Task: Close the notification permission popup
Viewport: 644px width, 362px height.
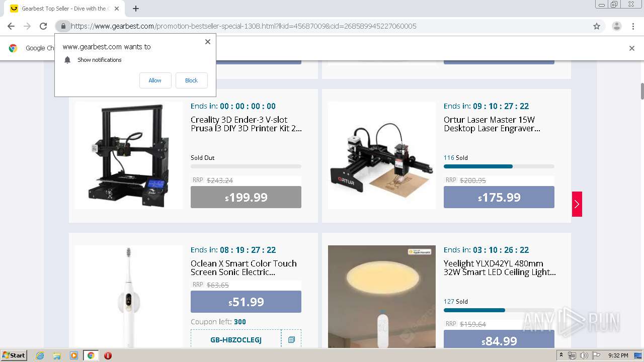Action: click(208, 42)
